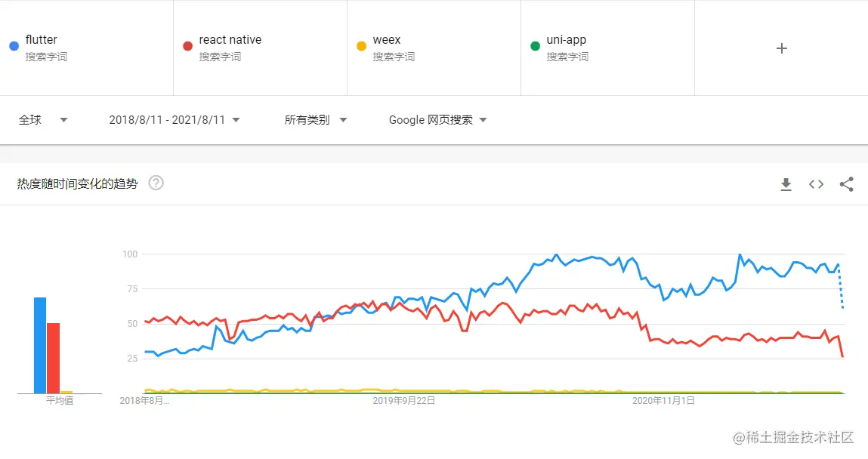
Task: Click the blue flutter average bar
Action: [x=40, y=345]
